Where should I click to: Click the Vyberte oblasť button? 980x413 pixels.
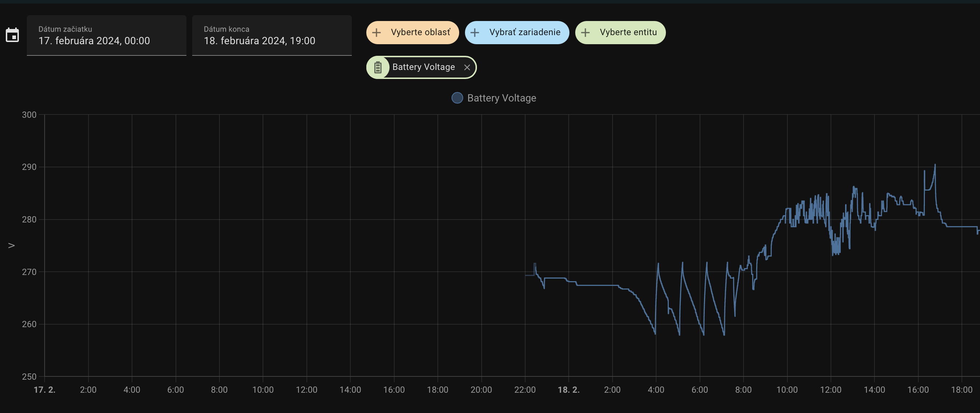(413, 33)
